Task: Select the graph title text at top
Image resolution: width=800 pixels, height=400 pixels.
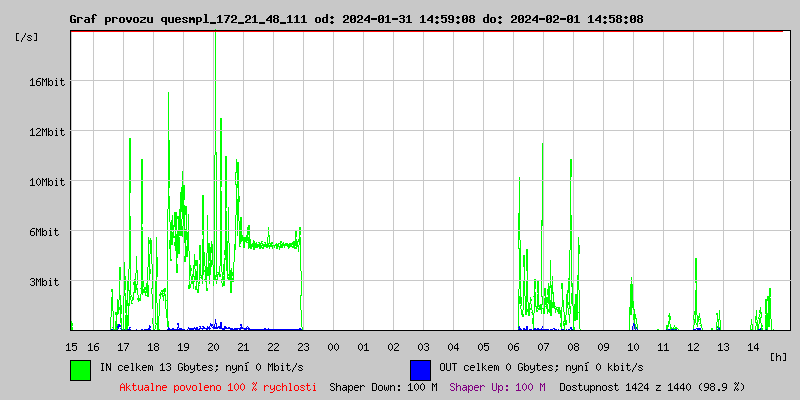Action: (x=356, y=19)
